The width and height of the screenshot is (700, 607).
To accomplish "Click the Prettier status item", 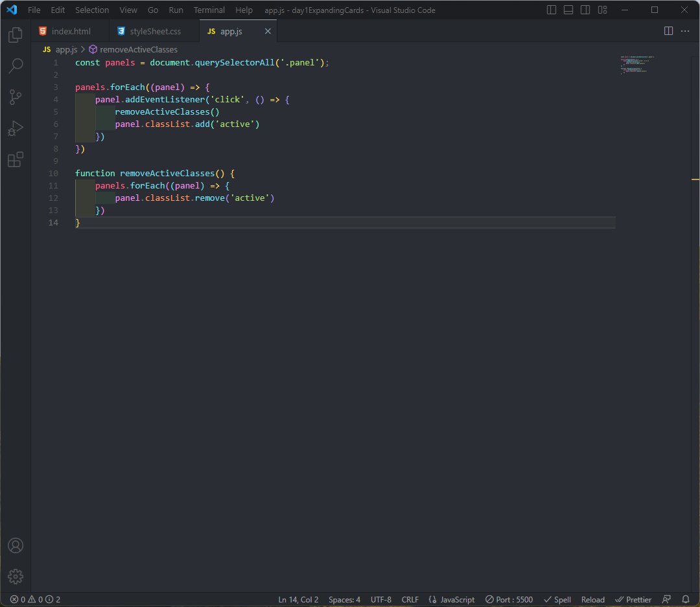I will point(633,599).
